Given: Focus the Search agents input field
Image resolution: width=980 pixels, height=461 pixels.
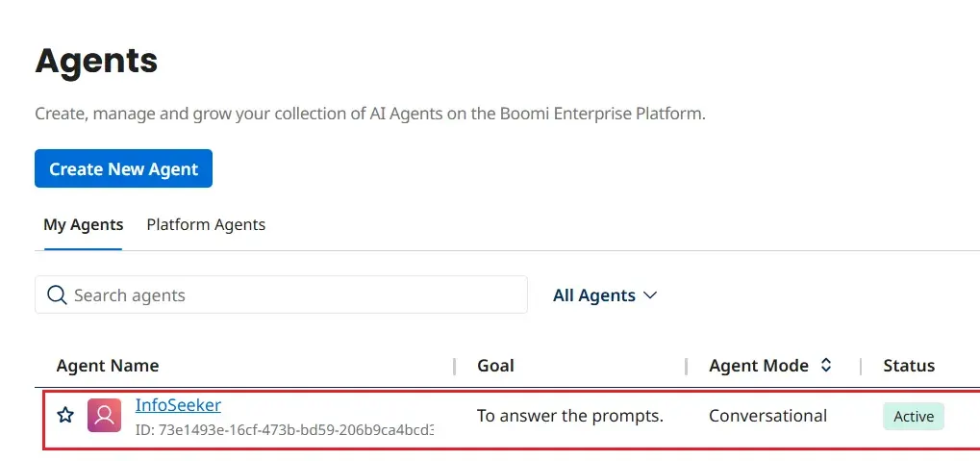Looking at the screenshot, I should [289, 295].
